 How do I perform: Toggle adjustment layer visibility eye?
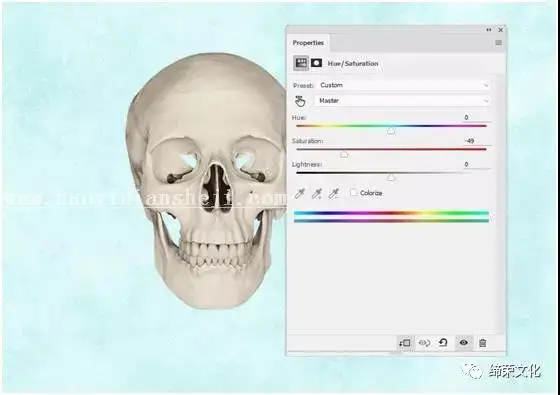click(x=464, y=343)
